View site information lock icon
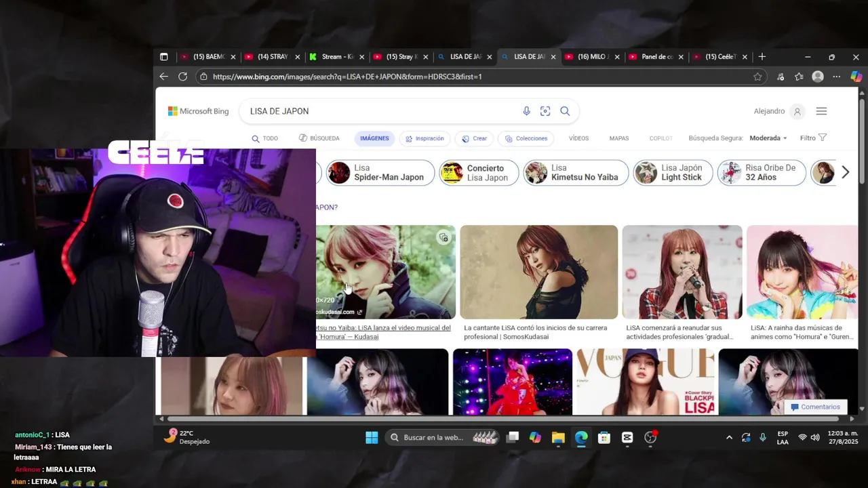The image size is (868, 488). [x=203, y=77]
